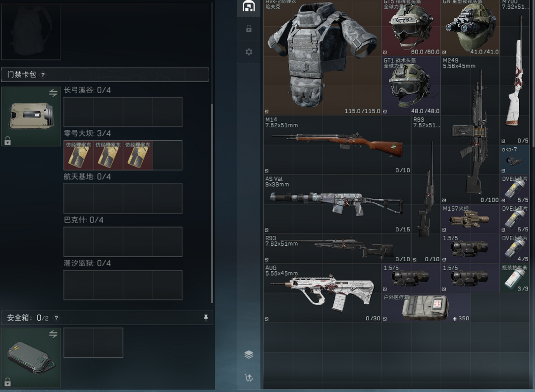Click the empty card slots under 长弓溪谷

click(x=123, y=112)
